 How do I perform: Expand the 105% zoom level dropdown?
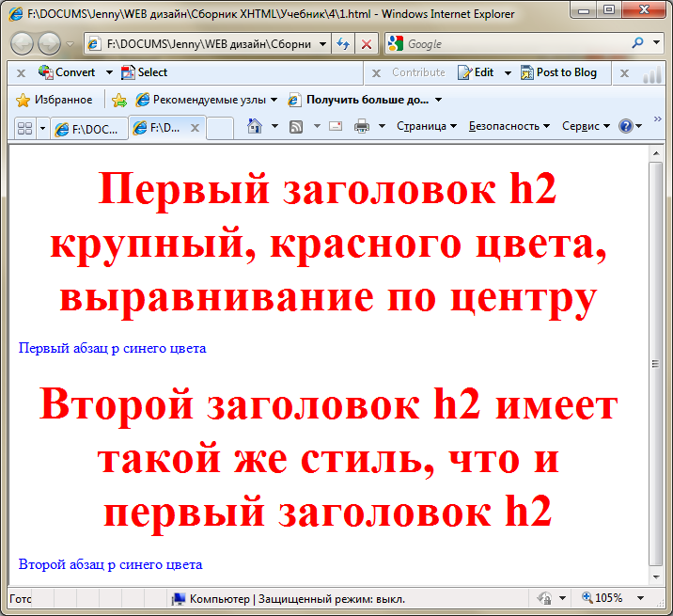click(x=640, y=598)
